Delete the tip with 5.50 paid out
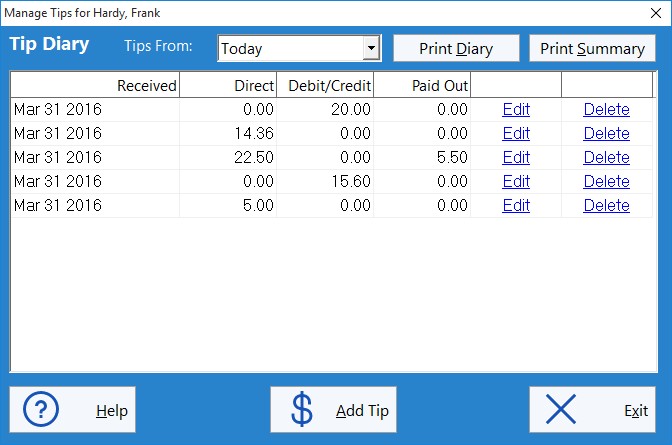The width and height of the screenshot is (672, 445). click(606, 157)
